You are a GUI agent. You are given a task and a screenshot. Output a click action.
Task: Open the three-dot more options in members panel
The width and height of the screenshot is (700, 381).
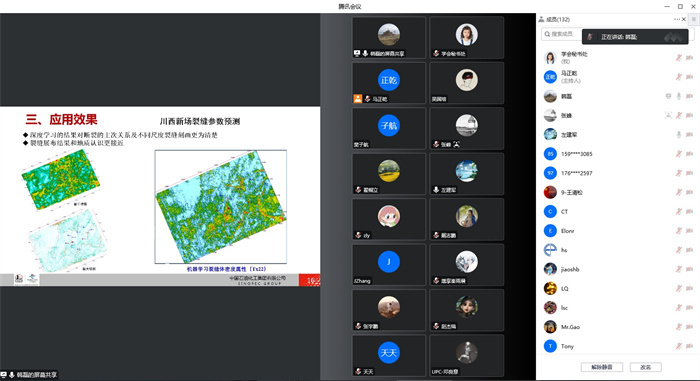point(677,19)
